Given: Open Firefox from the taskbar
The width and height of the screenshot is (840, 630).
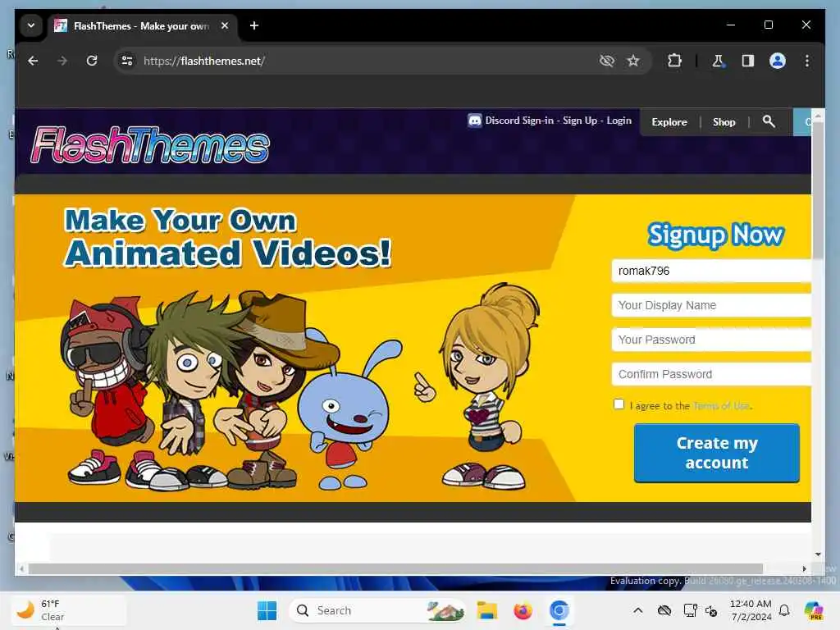Looking at the screenshot, I should 523,610.
